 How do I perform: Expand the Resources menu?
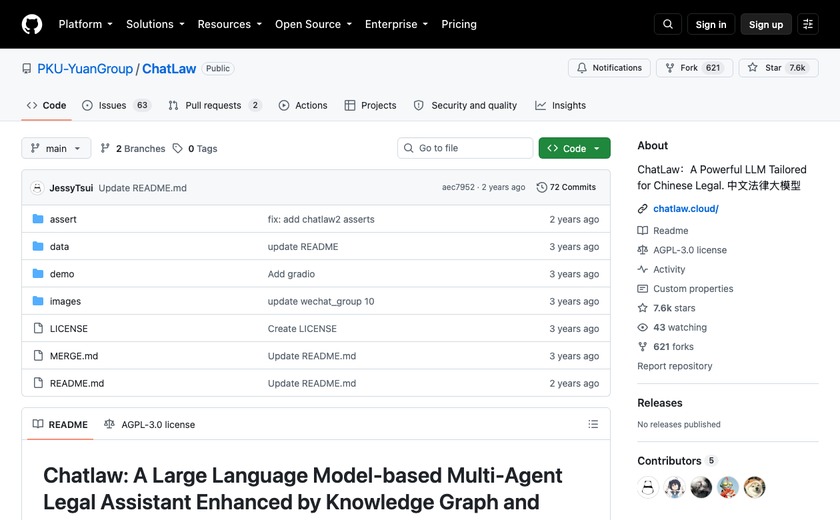coord(230,24)
